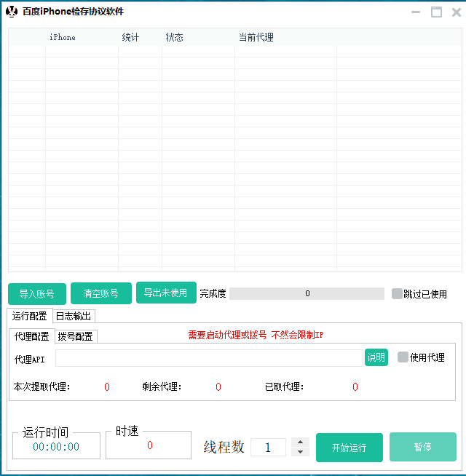466x476 pixels.
Task: Click the app logo in the title bar
Action: pos(12,12)
